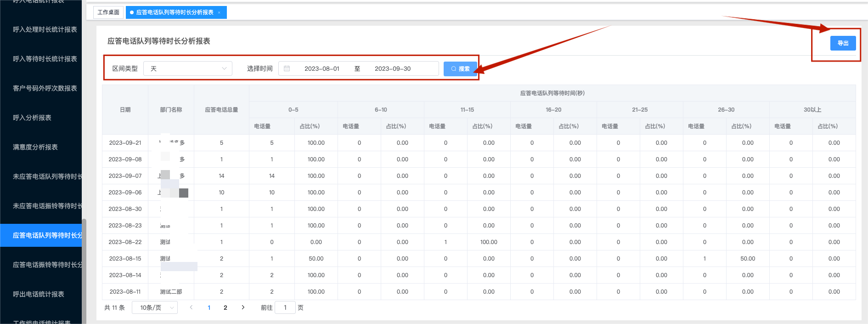Viewport: 868px width, 324px height.
Task: Go to next page arrow
Action: point(243,307)
